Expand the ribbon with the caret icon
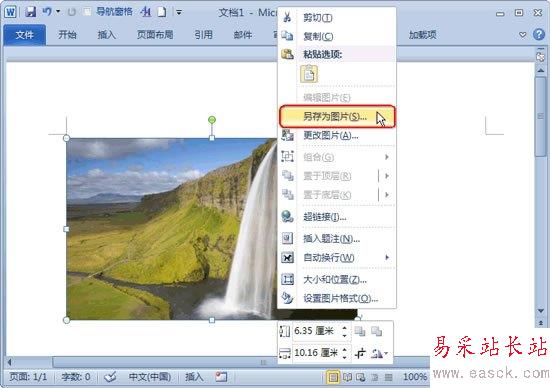This screenshot has height=388, width=550. point(523,35)
